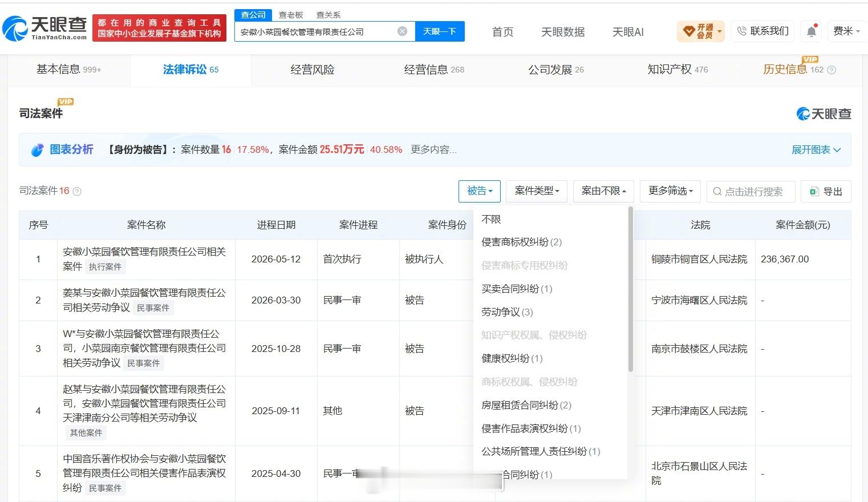Viewport: 868px width, 502px height.
Task: Click 南京市鼓楼区人民法院 cell
Action: [699, 349]
